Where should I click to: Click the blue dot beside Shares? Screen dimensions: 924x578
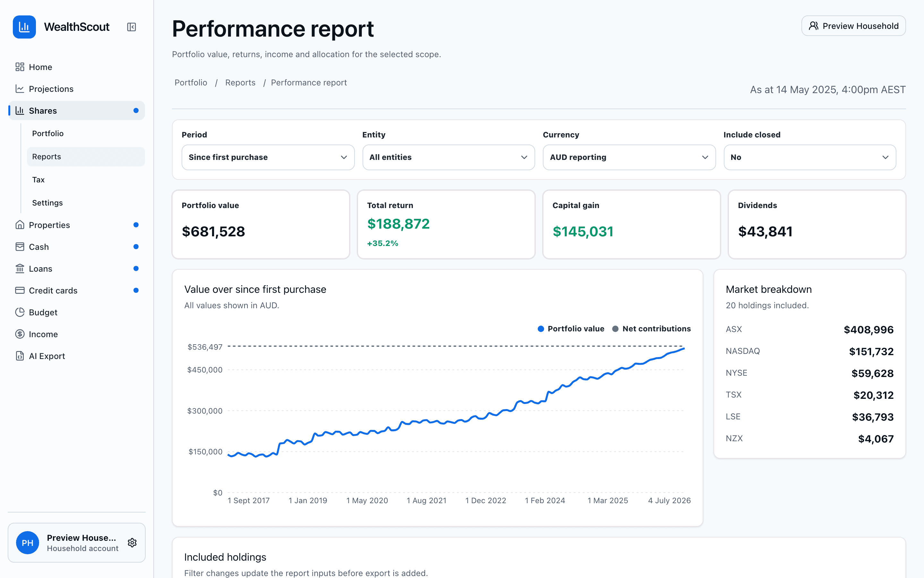[x=136, y=110]
